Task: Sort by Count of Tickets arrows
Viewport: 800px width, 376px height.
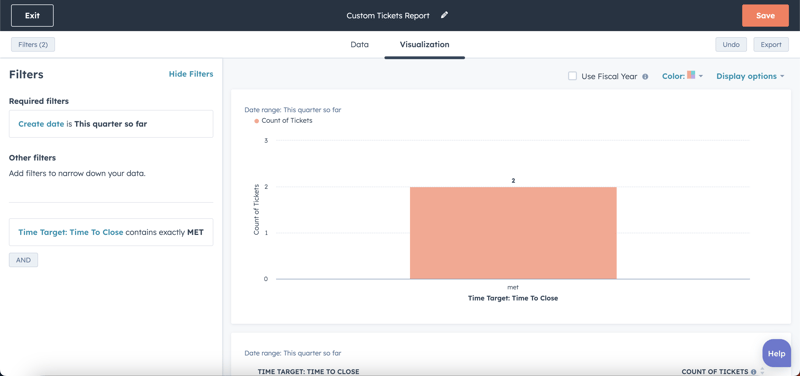Action: click(x=762, y=371)
